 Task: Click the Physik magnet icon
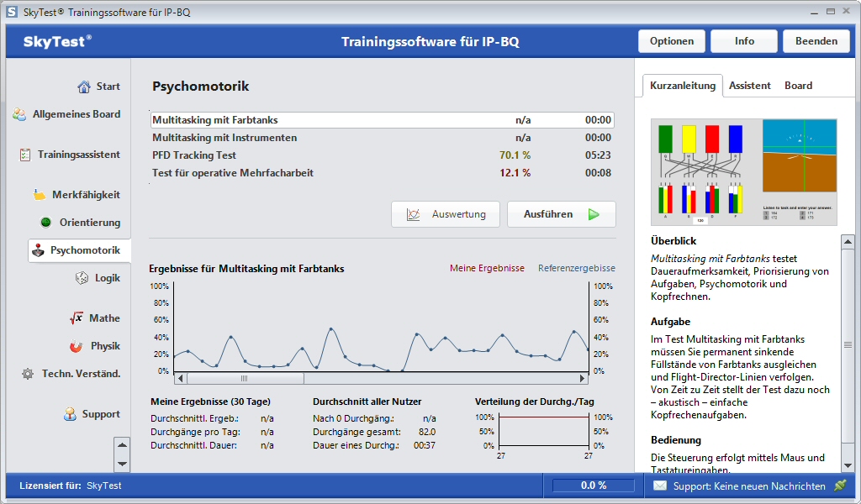pyautogui.click(x=77, y=346)
